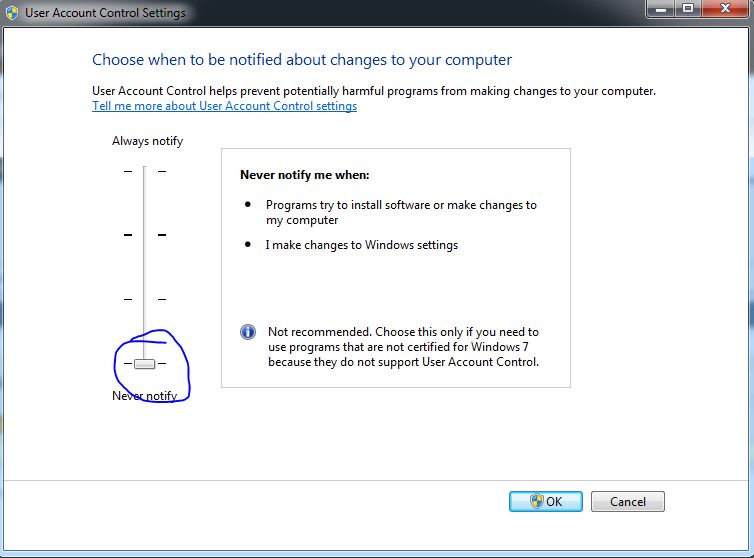Click 'I make changes to Windows settings' text
This screenshot has height=558, width=754.
(x=362, y=245)
